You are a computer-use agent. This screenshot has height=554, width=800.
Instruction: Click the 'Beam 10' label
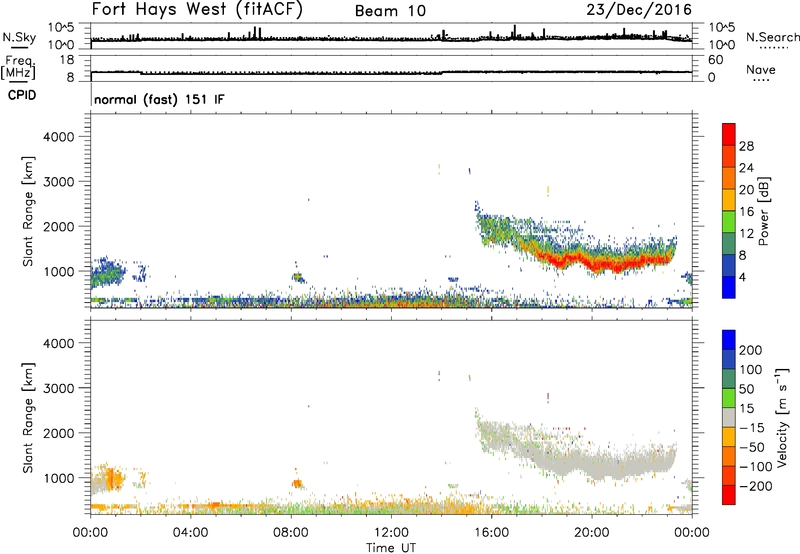click(390, 11)
